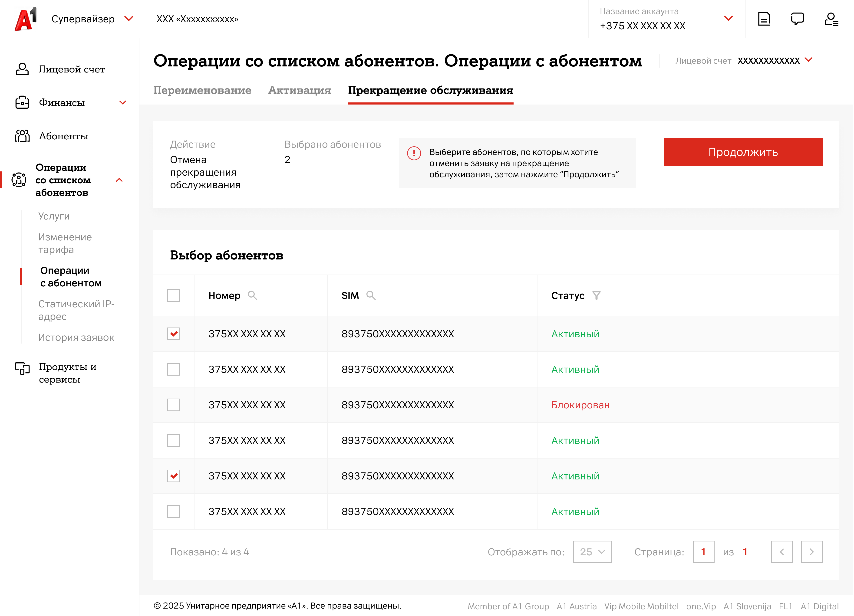Viewport: 854px width, 616px height.
Task: Toggle the select-all header checkbox
Action: click(x=174, y=295)
